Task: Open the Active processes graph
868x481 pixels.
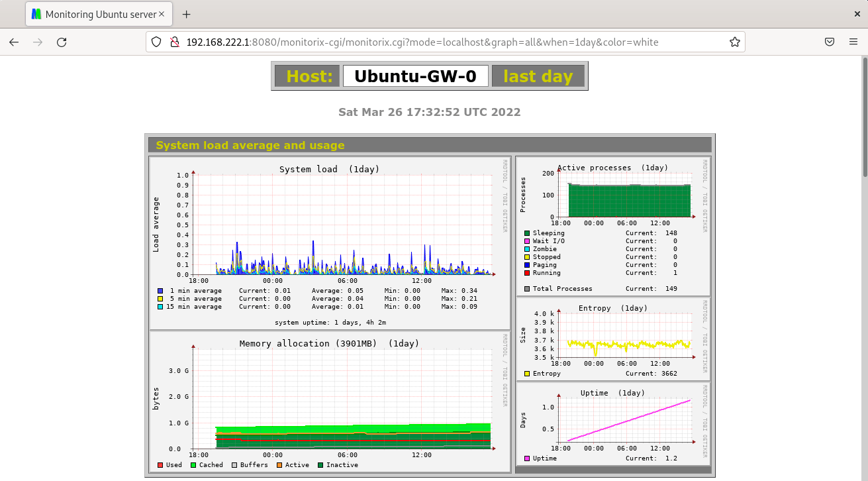Action: (612, 225)
